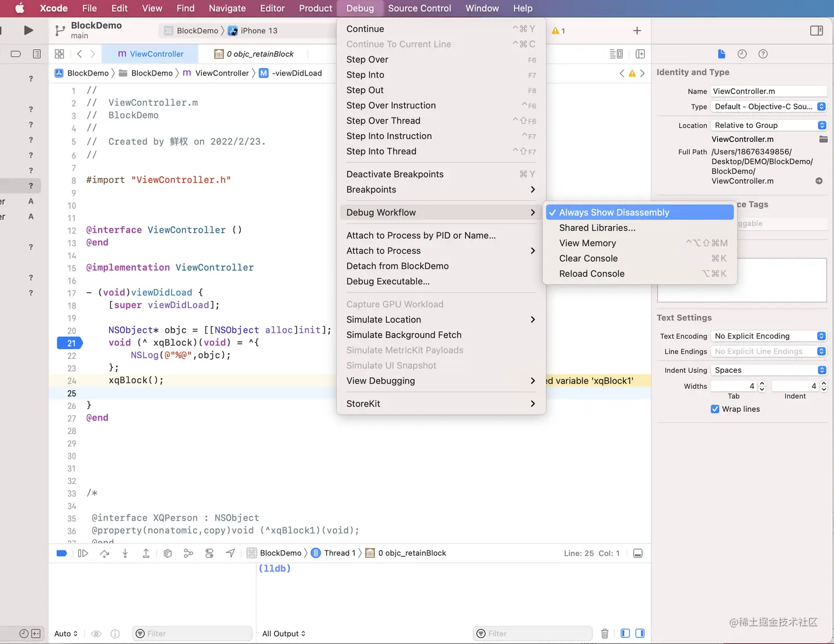Clear console with trash icon
Image resolution: width=834 pixels, height=644 pixels.
(605, 634)
